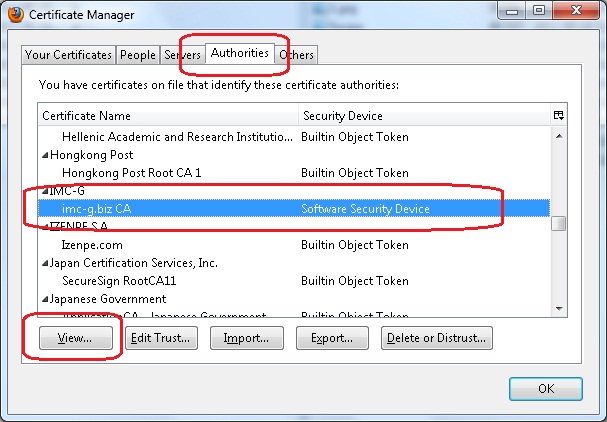The image size is (607, 422).
Task: Sort by Certificate Name column header
Action: click(168, 116)
